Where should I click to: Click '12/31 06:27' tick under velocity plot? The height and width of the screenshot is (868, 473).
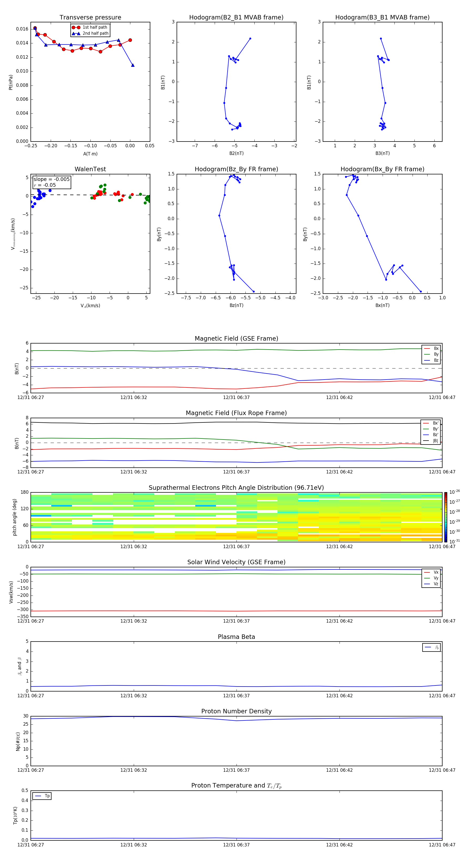(x=31, y=621)
